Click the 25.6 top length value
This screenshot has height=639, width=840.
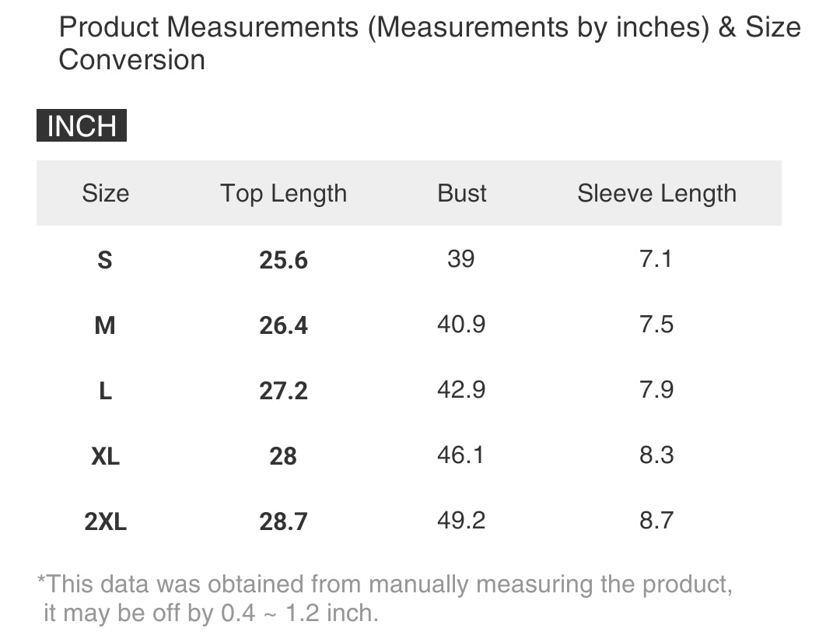[x=283, y=260]
